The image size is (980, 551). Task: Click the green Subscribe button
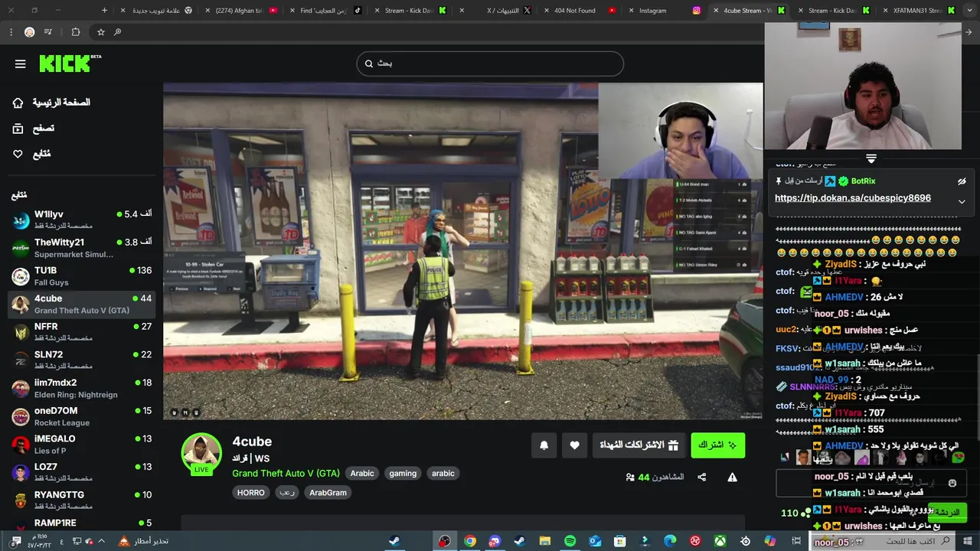pos(717,445)
